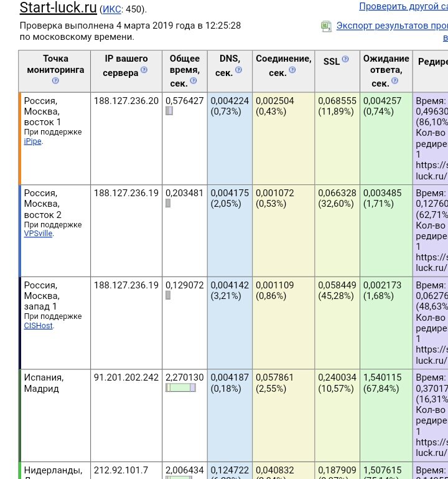Click wait value 1,540115

coord(382,377)
